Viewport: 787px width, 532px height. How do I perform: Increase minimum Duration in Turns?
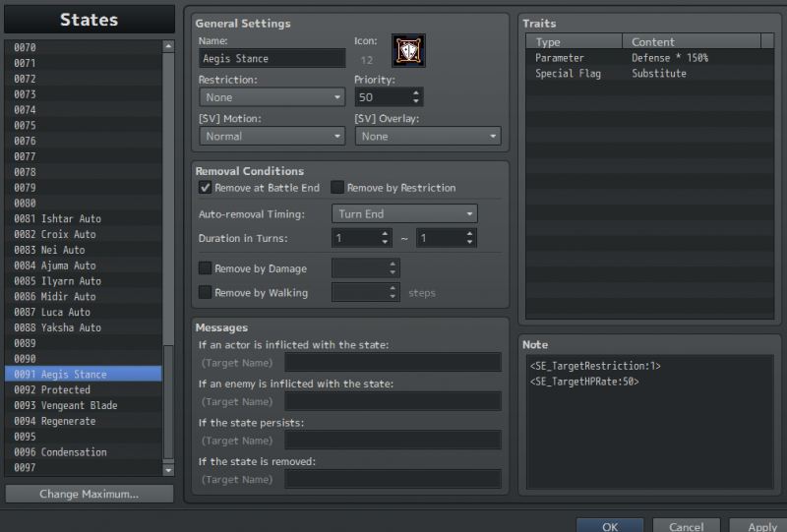coord(385,234)
